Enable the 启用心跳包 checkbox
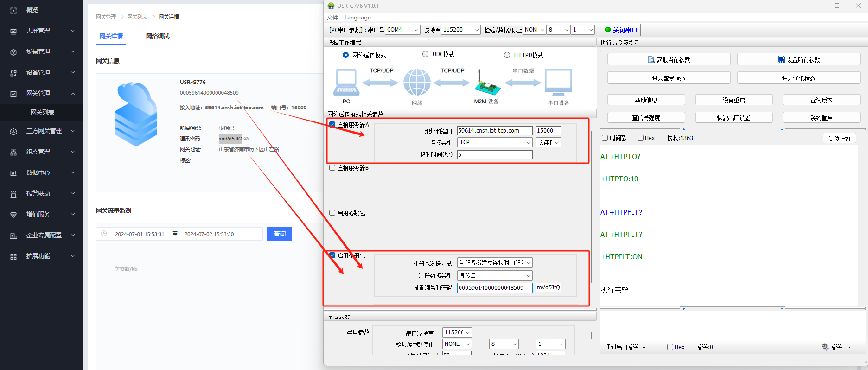This screenshot has height=370, width=868. tap(332, 213)
